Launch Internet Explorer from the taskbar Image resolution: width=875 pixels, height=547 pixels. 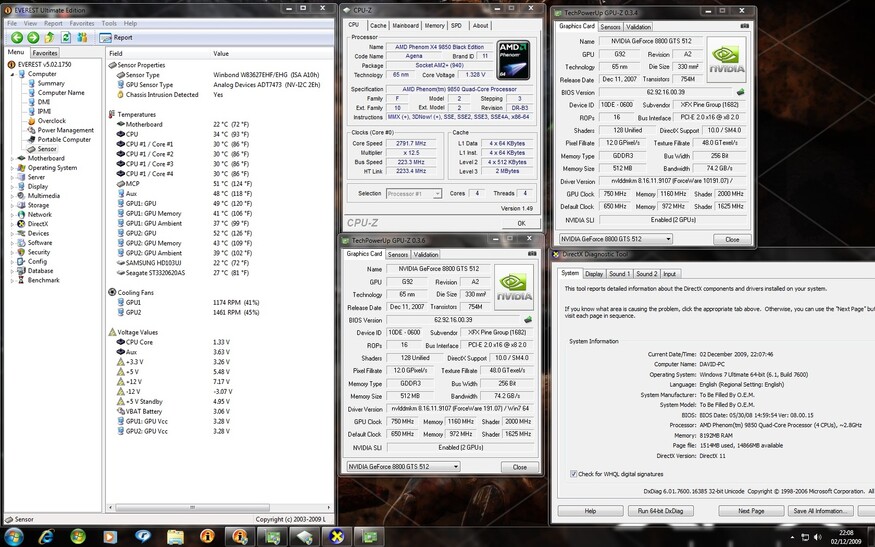tap(46, 537)
